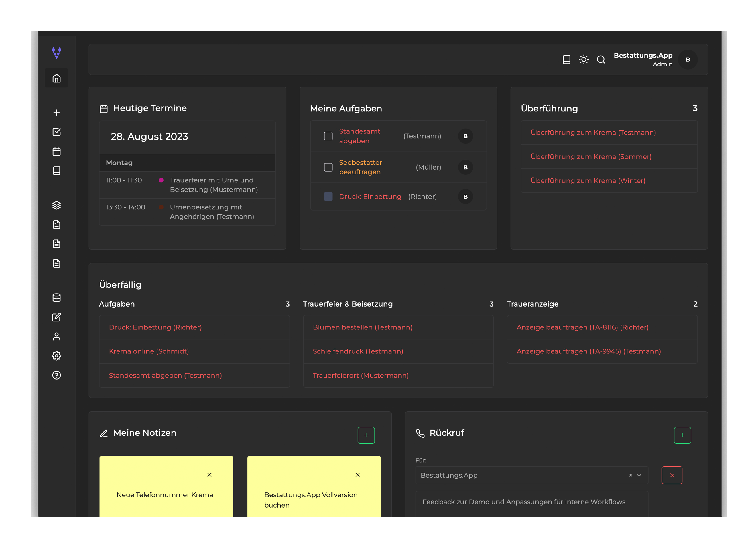756x550 pixels.
Task: Add a new Rückruf with green plus
Action: tap(682, 435)
